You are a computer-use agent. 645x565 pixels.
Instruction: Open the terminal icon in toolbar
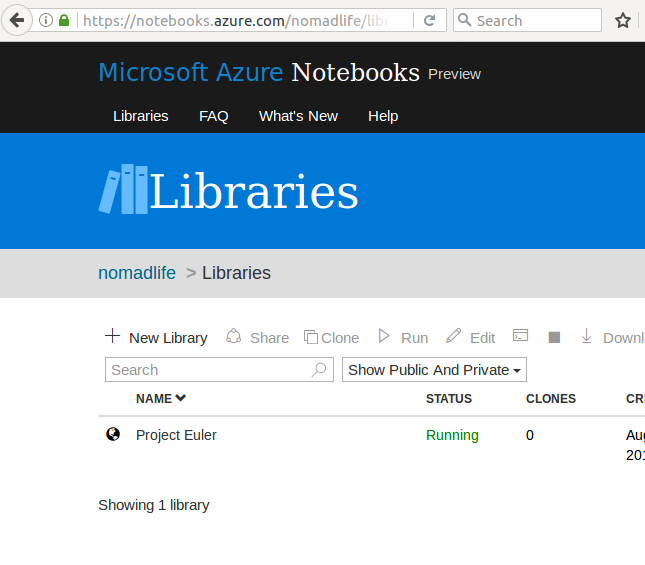[520, 335]
